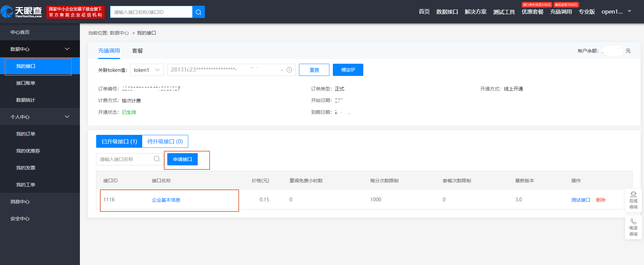
Task: Click the price cell 0.15
Action: (x=264, y=200)
